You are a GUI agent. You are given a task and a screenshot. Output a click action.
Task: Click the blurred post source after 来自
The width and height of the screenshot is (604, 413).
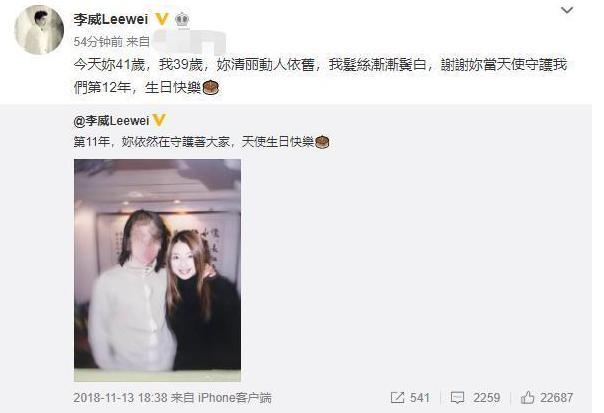click(189, 42)
